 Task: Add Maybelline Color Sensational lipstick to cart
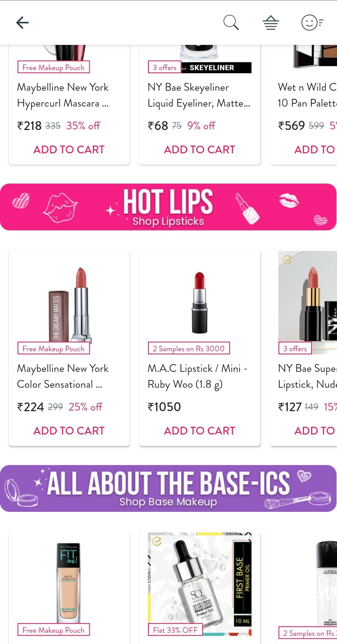click(x=69, y=431)
